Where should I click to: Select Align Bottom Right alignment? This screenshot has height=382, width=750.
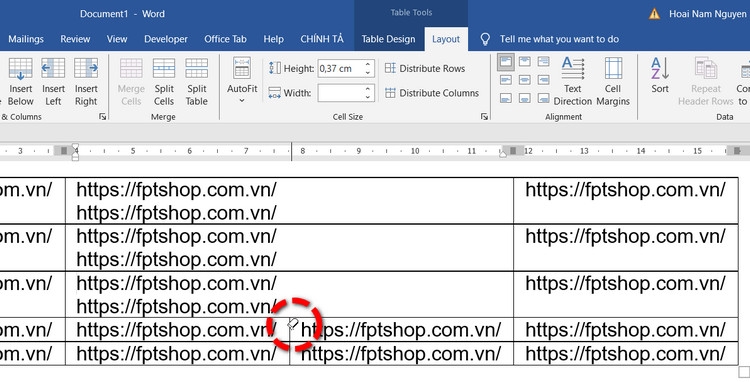543,98
